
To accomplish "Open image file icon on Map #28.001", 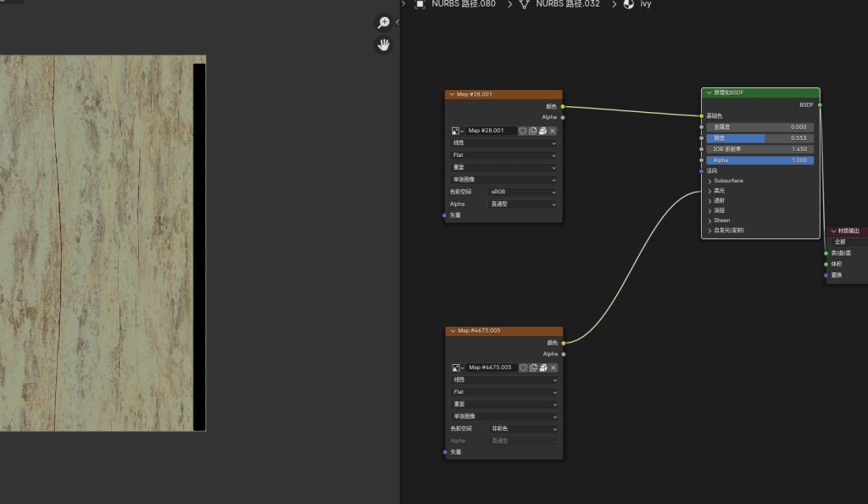I will [542, 131].
